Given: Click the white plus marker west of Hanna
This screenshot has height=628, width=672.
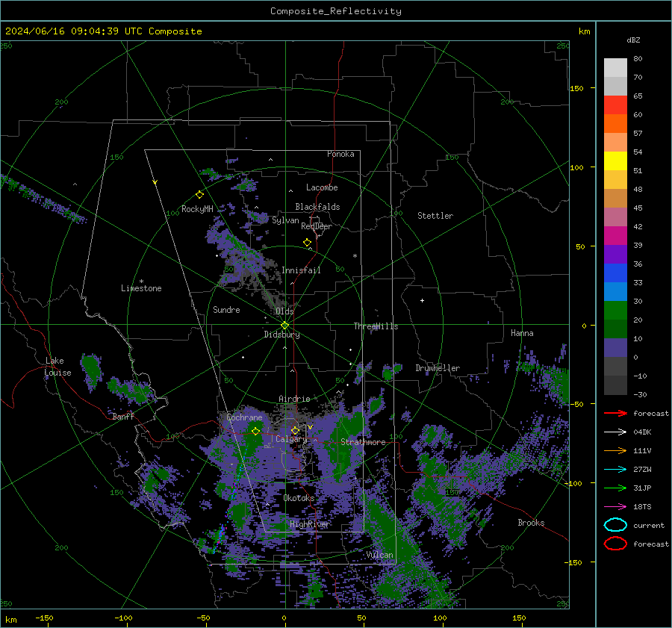Looking at the screenshot, I should pos(422,300).
